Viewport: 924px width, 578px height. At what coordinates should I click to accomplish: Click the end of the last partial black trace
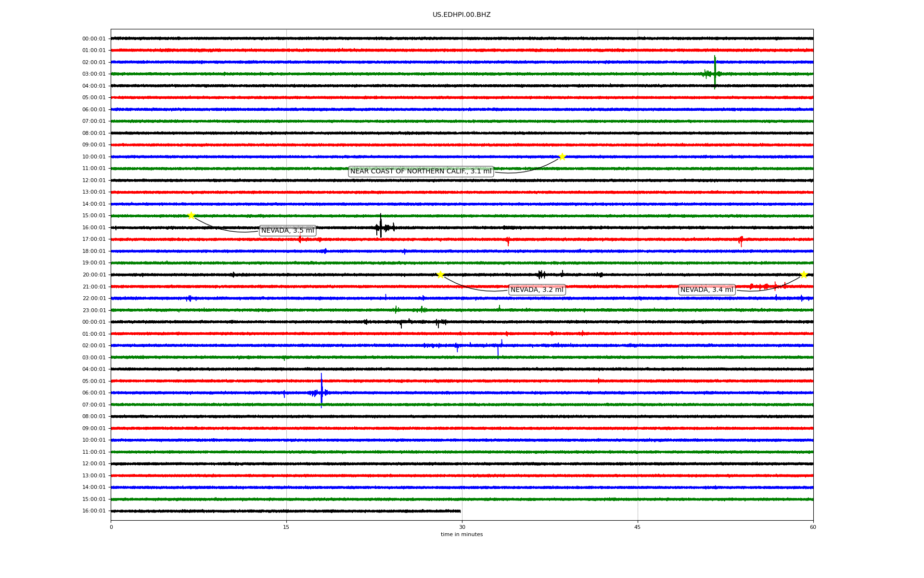point(460,511)
